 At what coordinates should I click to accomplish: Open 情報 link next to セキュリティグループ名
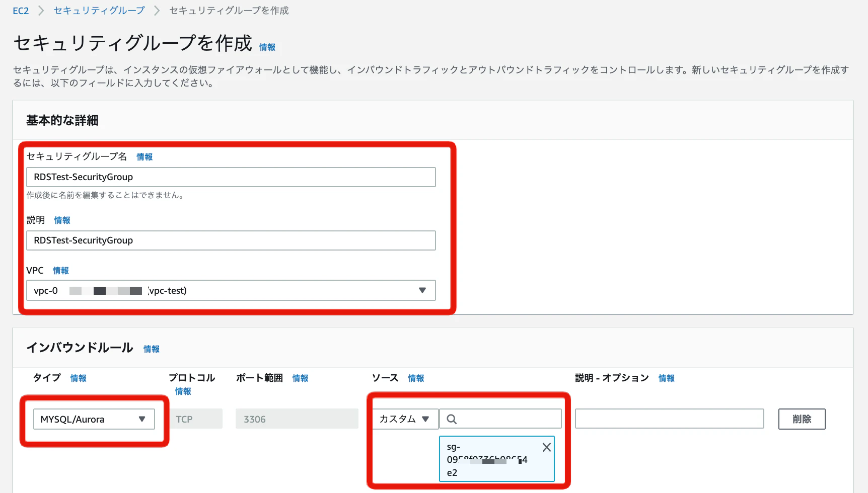[144, 157]
